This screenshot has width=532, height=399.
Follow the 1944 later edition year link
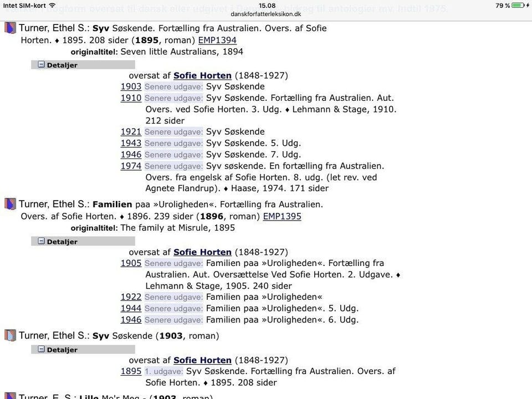pos(131,309)
